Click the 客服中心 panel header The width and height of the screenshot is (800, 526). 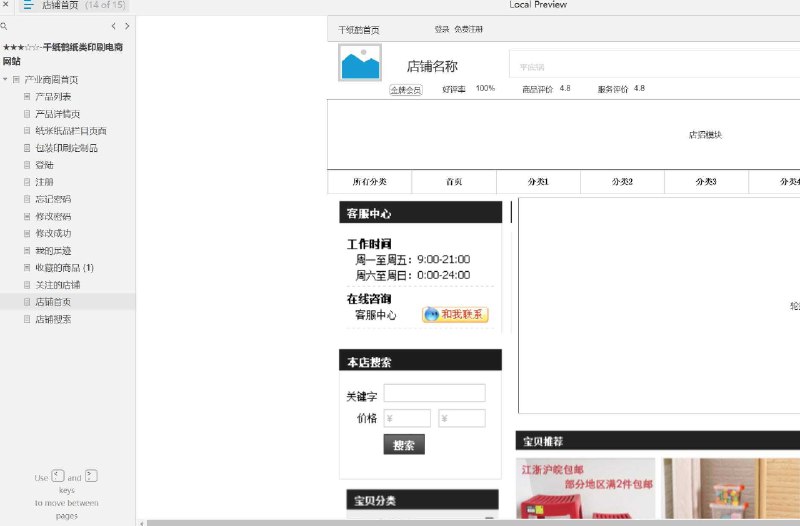click(x=420, y=212)
